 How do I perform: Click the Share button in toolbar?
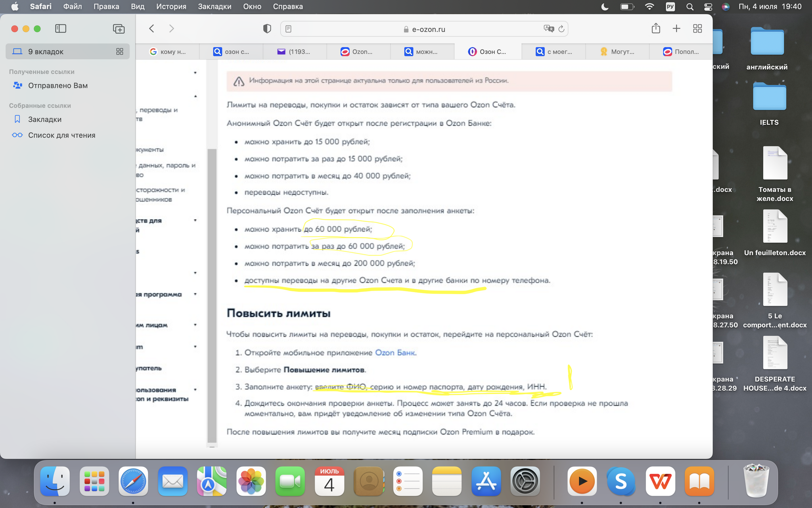coord(656,28)
